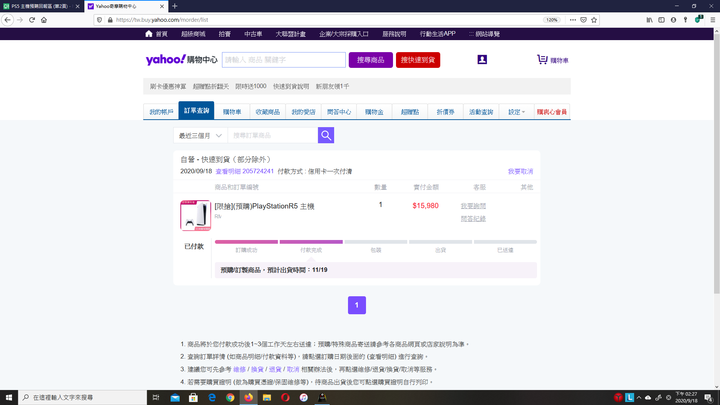720x405 pixels.
Task: Open the 購物金 shopping credit tab
Action: pos(374,112)
